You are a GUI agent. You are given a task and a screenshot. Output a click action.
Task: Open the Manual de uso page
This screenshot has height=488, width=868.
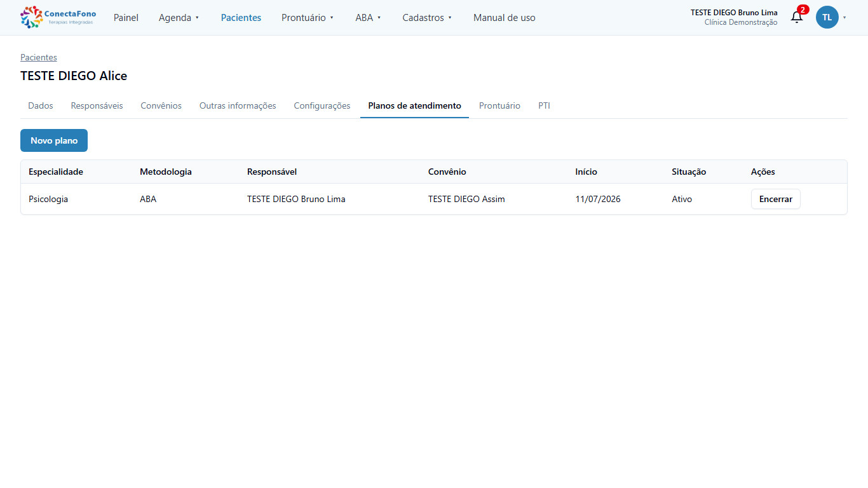(505, 18)
